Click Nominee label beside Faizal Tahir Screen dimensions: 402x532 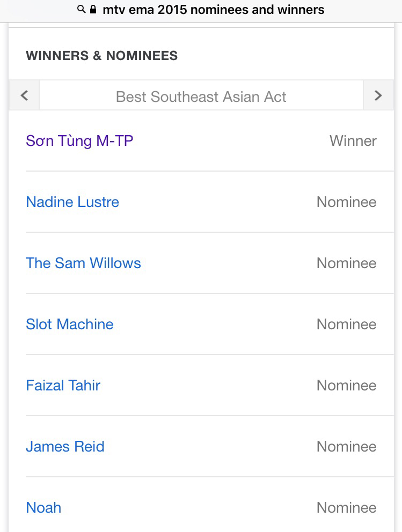tap(346, 386)
